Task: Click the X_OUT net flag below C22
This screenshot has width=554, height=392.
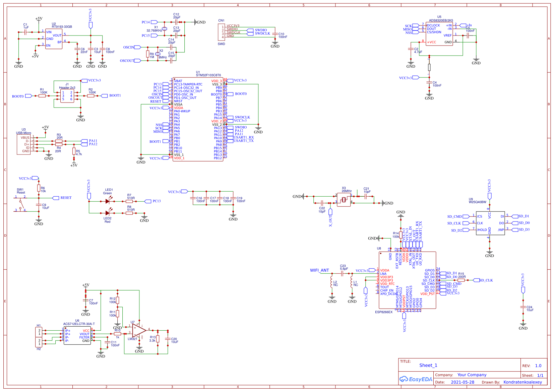Action: (x=330, y=217)
